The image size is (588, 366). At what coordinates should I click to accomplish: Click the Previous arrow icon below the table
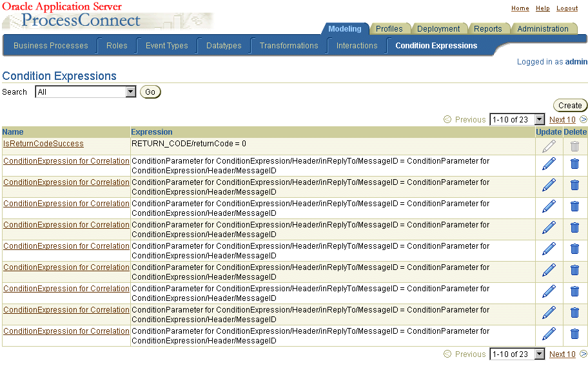447,354
